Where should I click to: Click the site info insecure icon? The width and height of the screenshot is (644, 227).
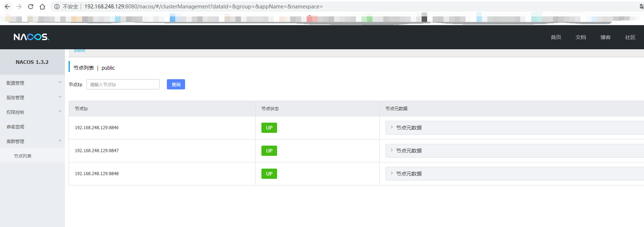pos(57,7)
